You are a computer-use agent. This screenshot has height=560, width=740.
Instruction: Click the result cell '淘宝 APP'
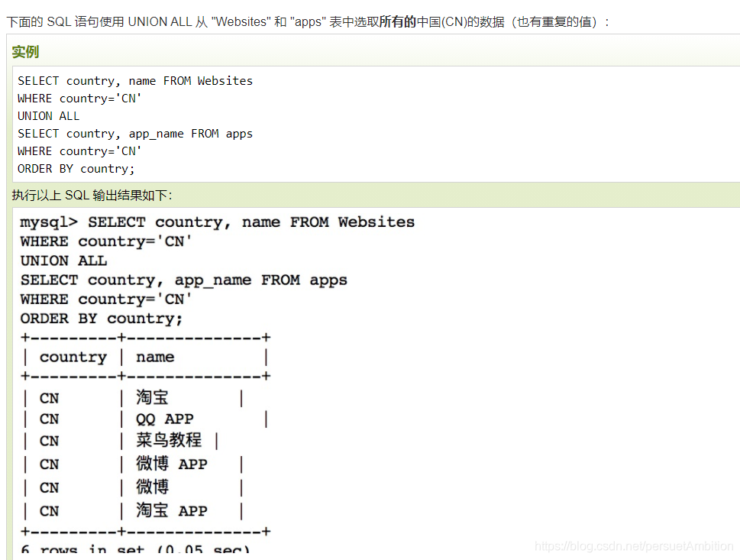172,510
